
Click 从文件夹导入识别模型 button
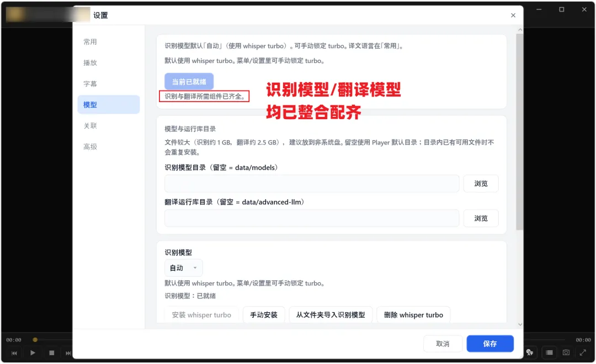(x=331, y=315)
